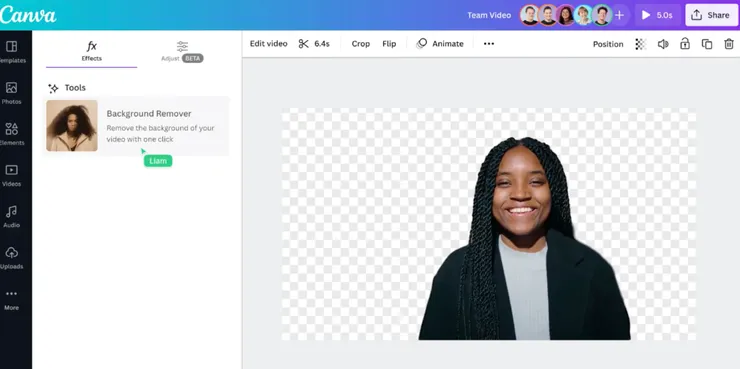Open the Videos sidebar panel

tap(11, 176)
